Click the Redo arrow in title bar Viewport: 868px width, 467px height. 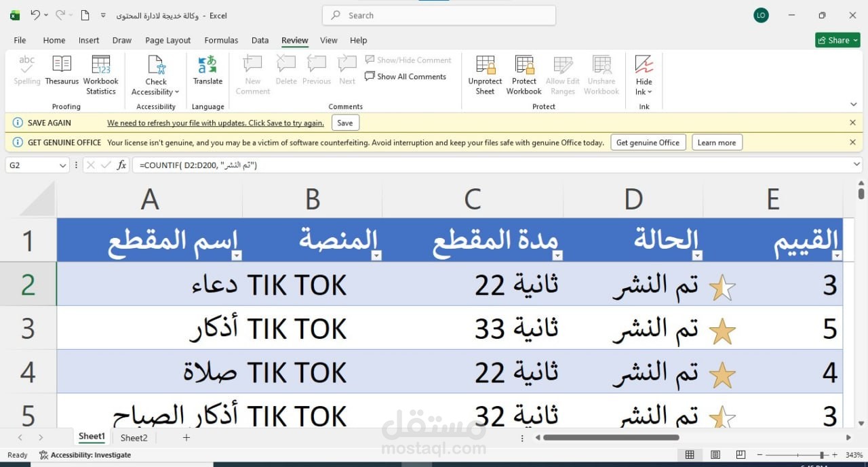point(60,15)
